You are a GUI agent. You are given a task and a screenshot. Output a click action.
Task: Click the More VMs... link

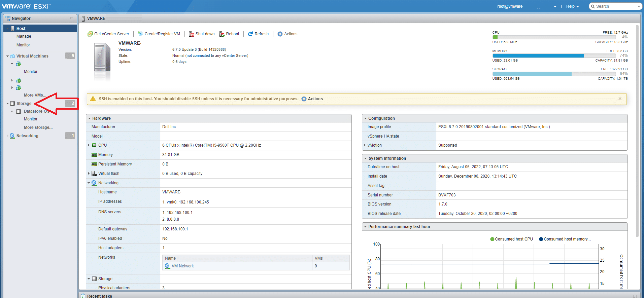tap(35, 95)
